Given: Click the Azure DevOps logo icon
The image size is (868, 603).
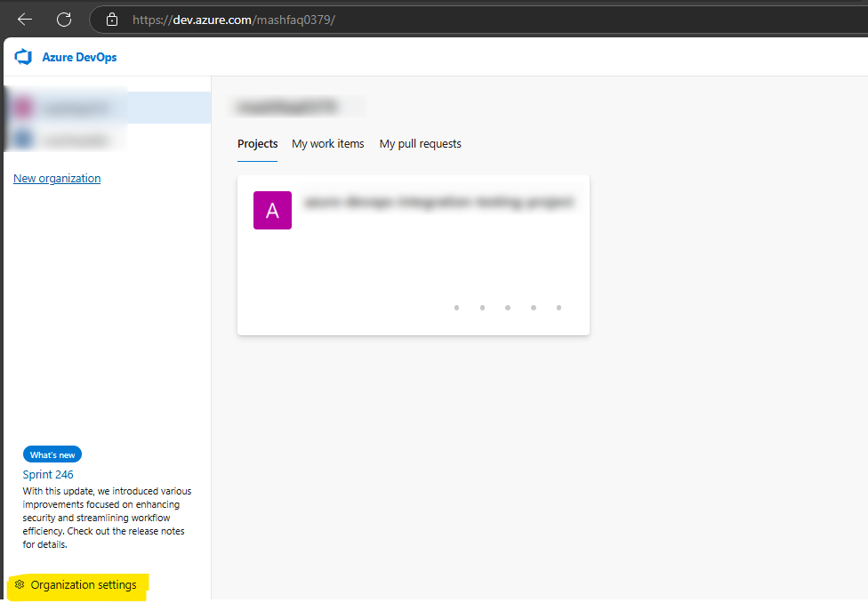Looking at the screenshot, I should pyautogui.click(x=23, y=58).
